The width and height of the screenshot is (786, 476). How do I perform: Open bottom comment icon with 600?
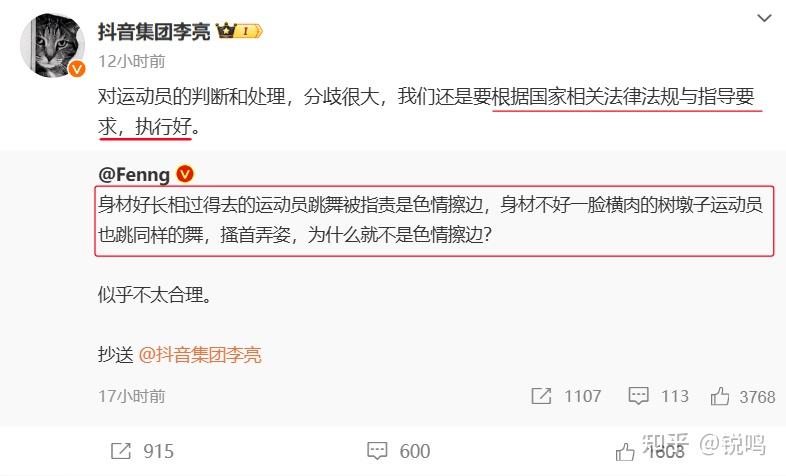(x=377, y=451)
